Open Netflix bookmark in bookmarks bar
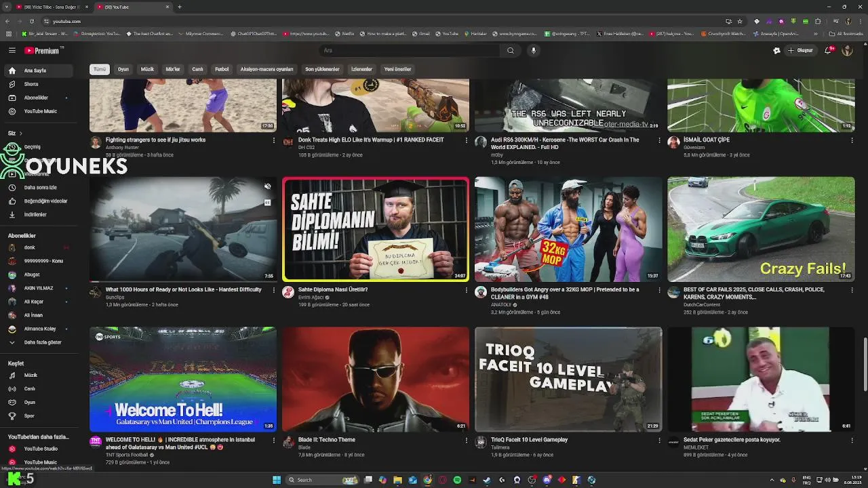Screen dimensions: 868x488 (344, 33)
